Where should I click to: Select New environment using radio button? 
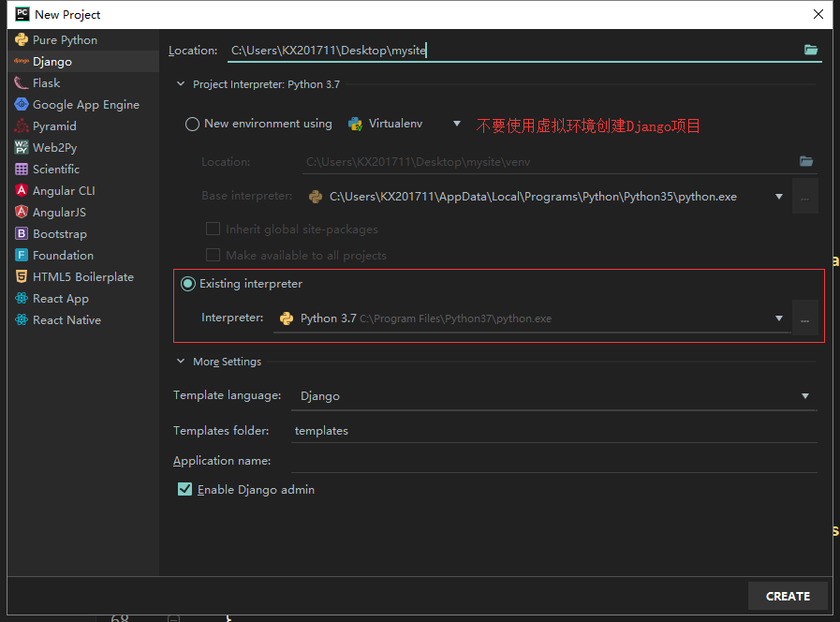coord(192,124)
